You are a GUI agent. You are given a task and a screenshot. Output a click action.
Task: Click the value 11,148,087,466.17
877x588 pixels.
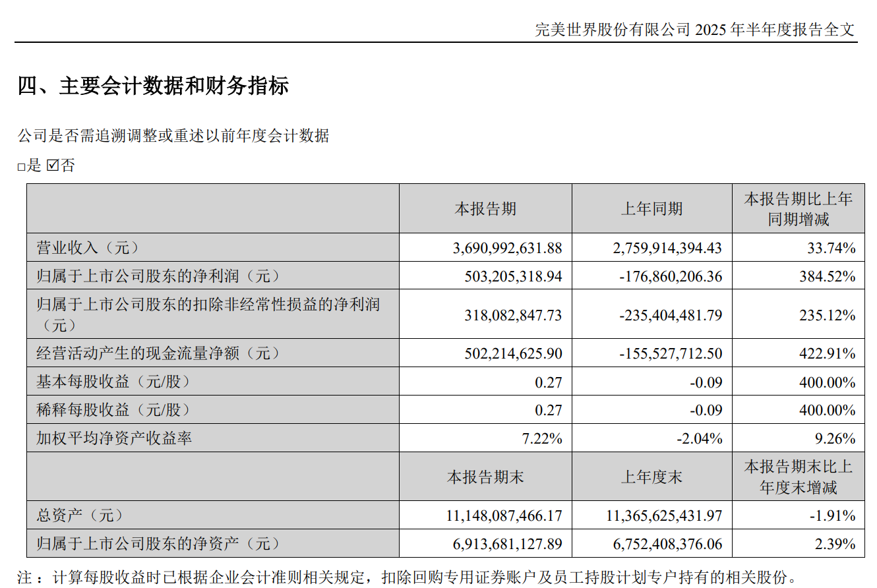coord(504,515)
